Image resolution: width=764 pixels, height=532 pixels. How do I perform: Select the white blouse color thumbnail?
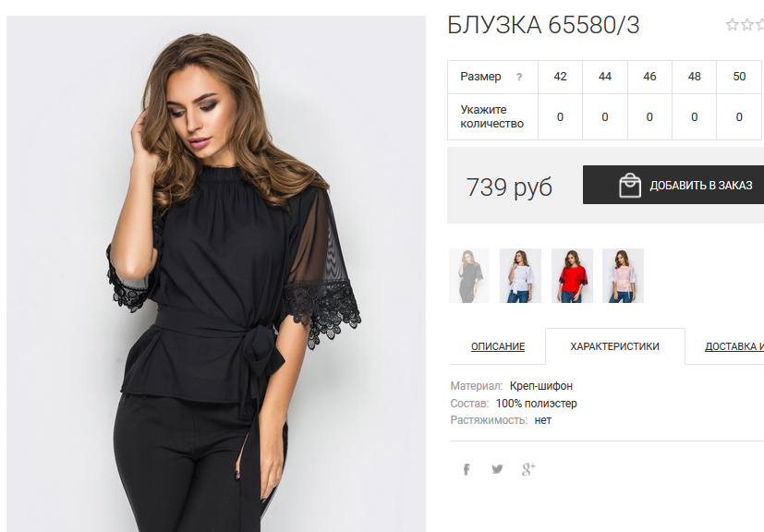520,276
